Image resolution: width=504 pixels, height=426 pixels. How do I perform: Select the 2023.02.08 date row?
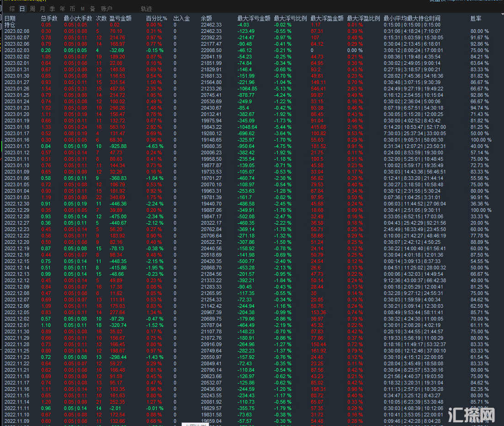point(17,31)
